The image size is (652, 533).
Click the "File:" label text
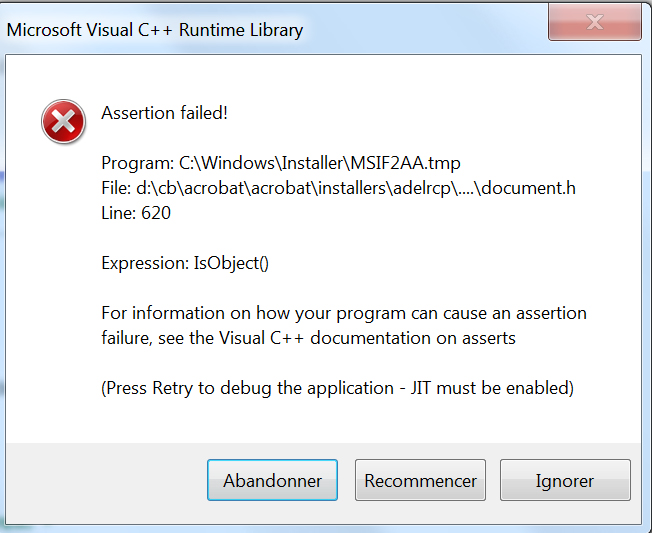116,188
